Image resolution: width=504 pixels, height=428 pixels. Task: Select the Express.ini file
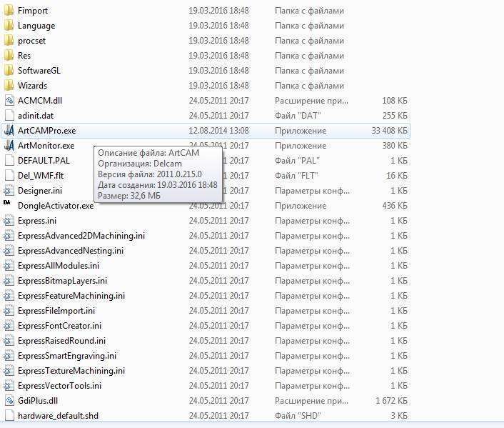point(36,221)
